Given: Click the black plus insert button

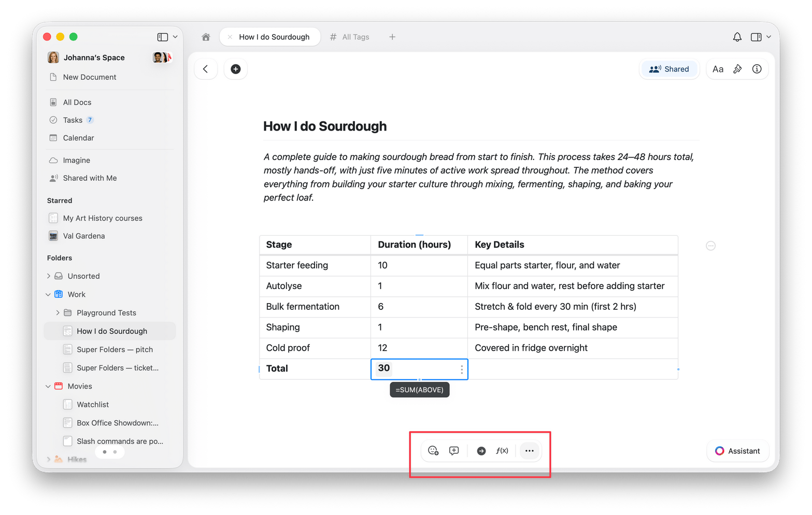Looking at the screenshot, I should (236, 69).
